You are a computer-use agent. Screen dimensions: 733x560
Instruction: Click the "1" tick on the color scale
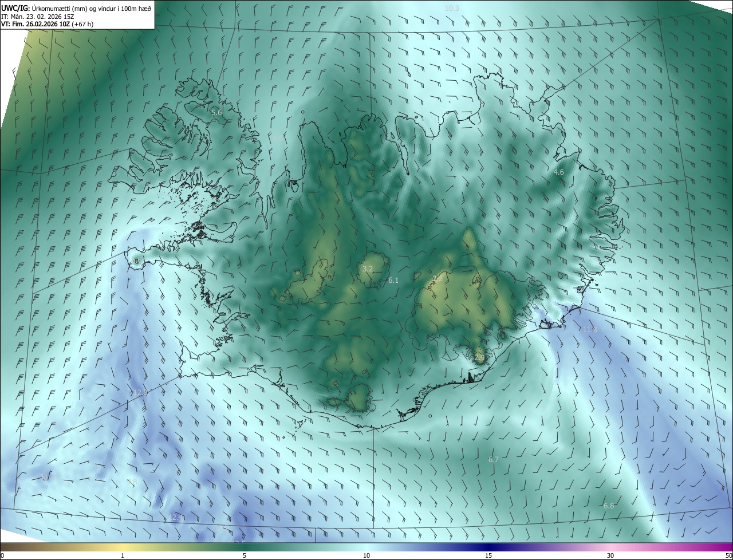tap(123, 555)
